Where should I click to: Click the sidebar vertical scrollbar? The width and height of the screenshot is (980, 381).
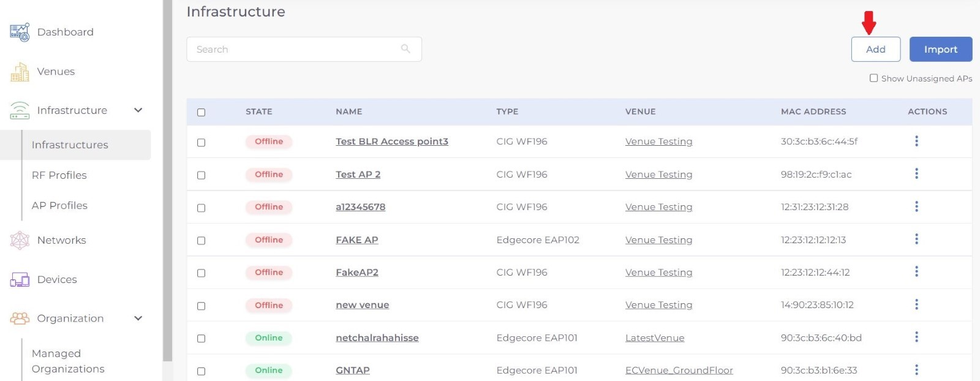[x=167, y=184]
